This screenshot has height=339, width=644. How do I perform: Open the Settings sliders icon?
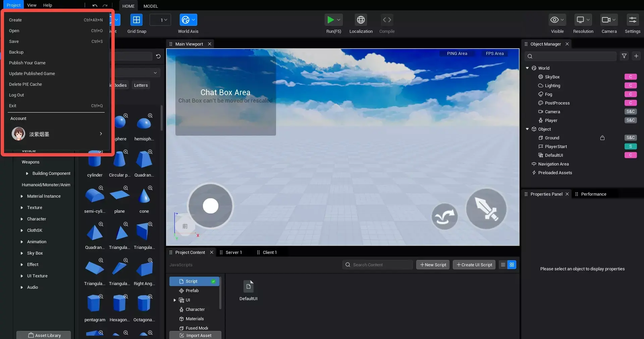point(633,20)
